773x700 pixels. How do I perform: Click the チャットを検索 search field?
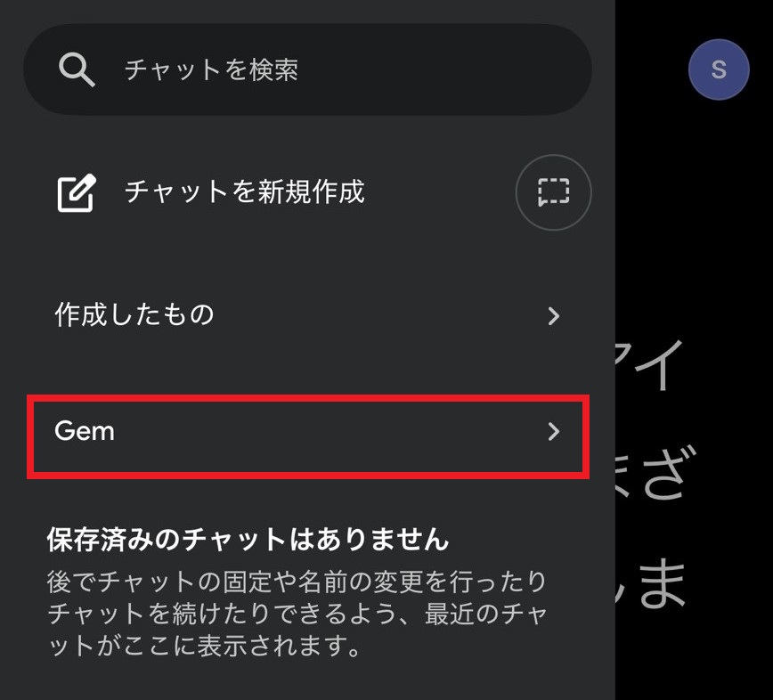[210, 70]
